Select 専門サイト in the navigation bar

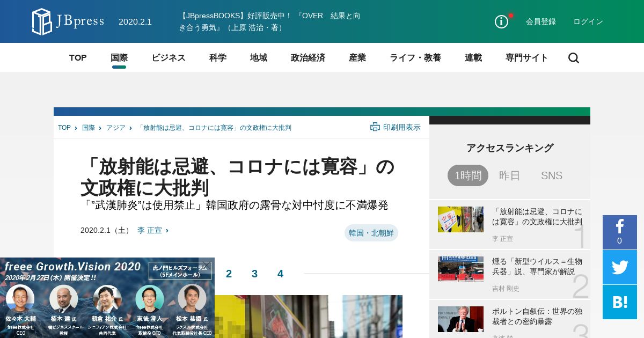[x=527, y=58]
